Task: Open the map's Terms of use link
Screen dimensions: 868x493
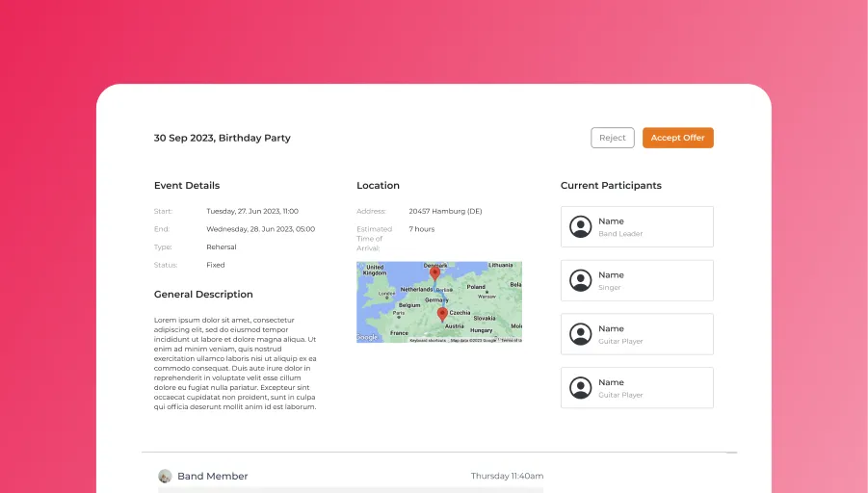Action: pos(511,340)
